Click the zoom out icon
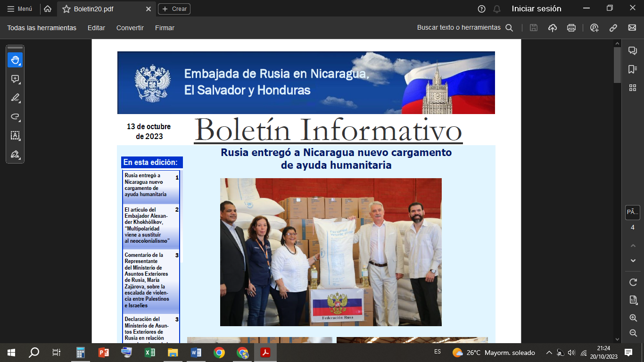Viewport: 644px width, 362px height. (x=633, y=333)
